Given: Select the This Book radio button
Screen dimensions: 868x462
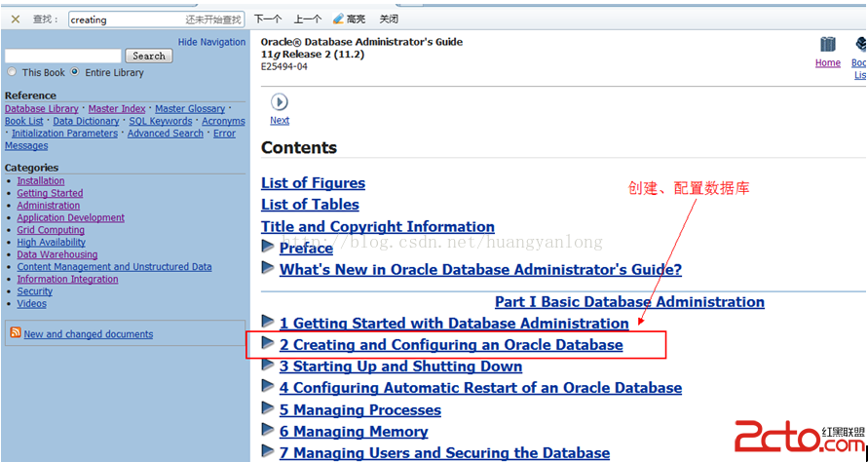Looking at the screenshot, I should pos(12,72).
